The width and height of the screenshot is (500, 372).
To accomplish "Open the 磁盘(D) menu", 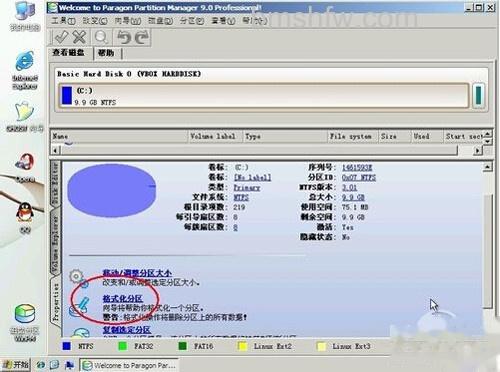I will pos(160,21).
